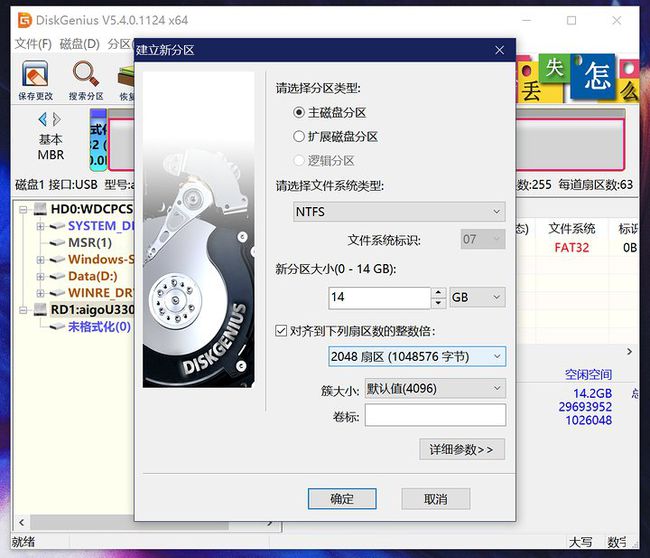Select Data(D:) in the disk tree

coord(93,276)
